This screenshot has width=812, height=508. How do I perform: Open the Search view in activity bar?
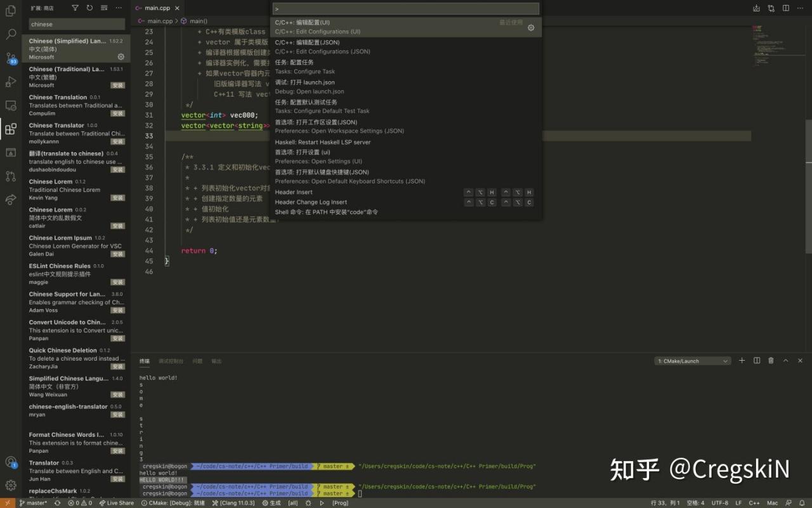point(11,34)
